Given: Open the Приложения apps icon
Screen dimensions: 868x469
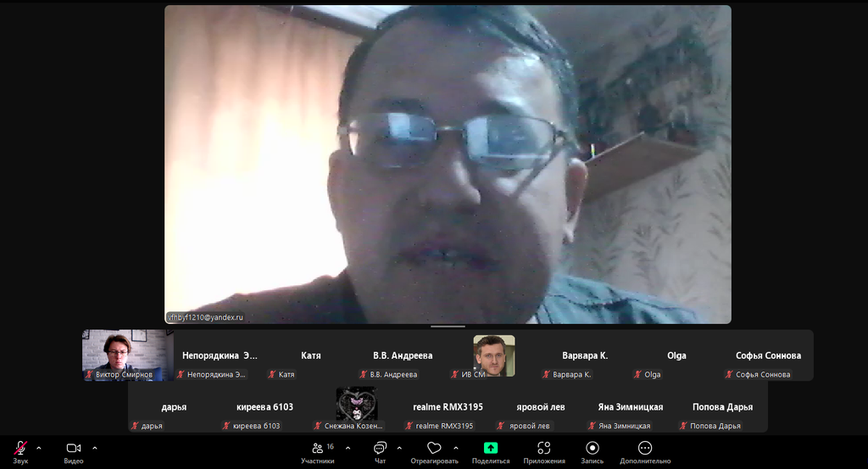Looking at the screenshot, I should (543, 450).
